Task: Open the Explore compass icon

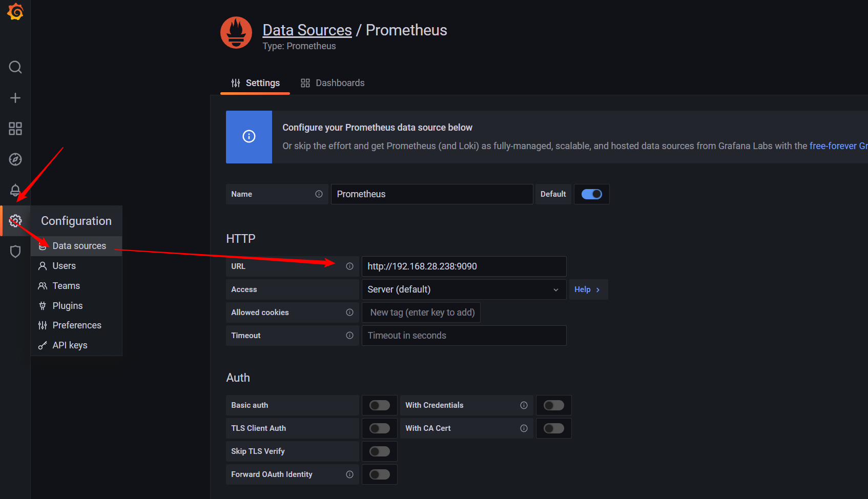Action: point(15,159)
